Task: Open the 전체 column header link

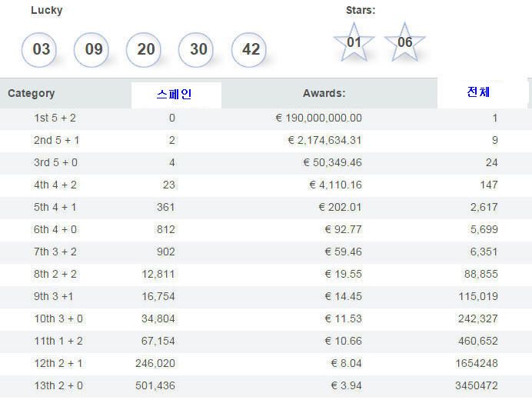Action: 478,92
